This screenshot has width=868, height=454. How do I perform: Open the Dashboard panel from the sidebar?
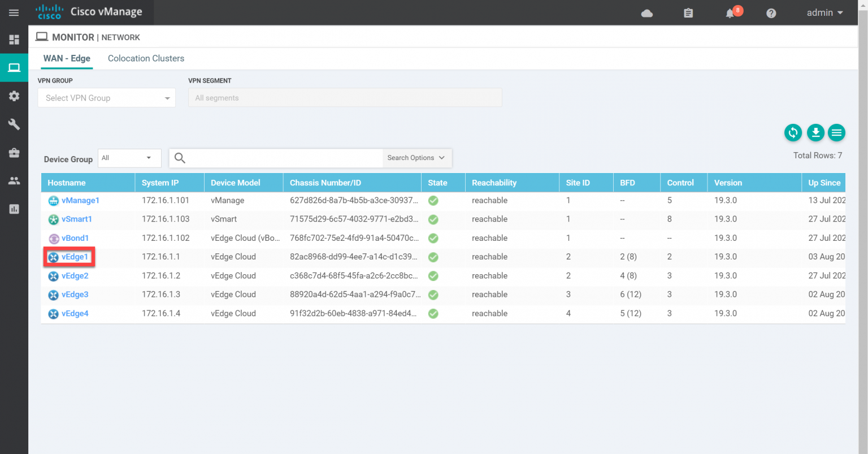coord(14,40)
